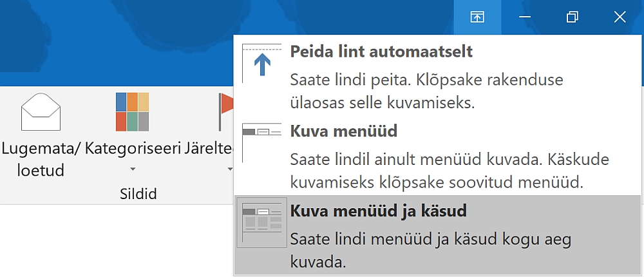This screenshot has width=644, height=277.
Task: Click the Kategoriseeri colored squares icon
Action: pyautogui.click(x=132, y=111)
